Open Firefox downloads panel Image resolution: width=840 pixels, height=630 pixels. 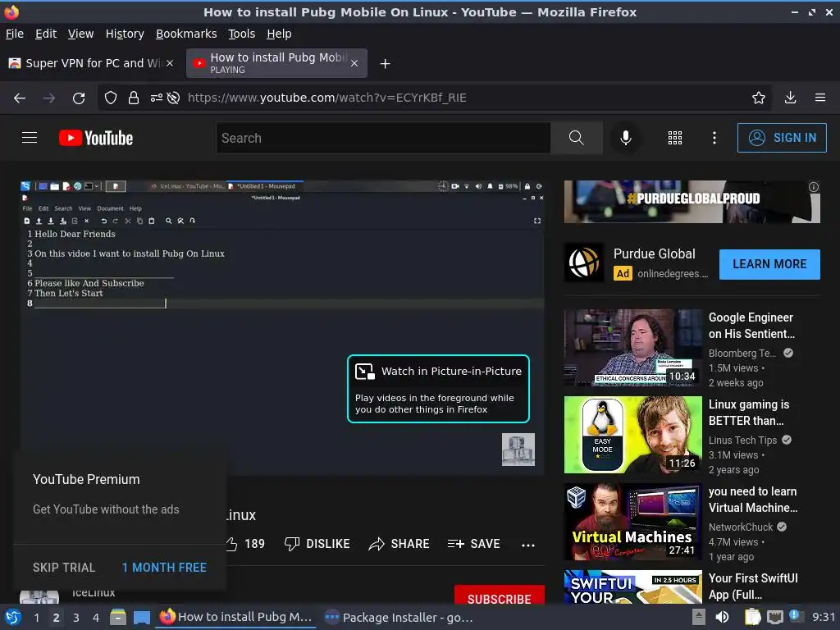pyautogui.click(x=790, y=98)
